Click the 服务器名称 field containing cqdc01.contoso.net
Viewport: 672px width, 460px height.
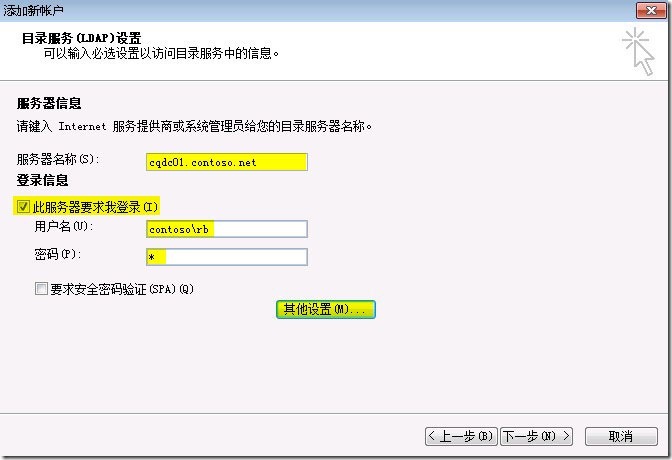(x=226, y=161)
